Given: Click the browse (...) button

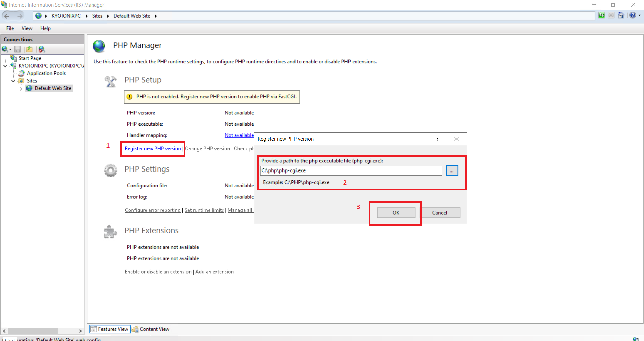Looking at the screenshot, I should (452, 171).
